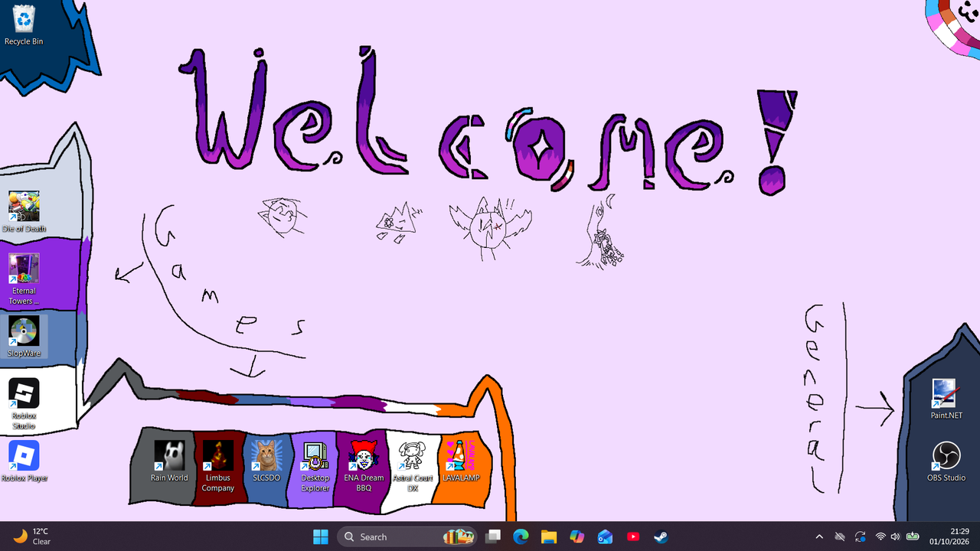The height and width of the screenshot is (551, 980).
Task: Open the volume speaker tray control
Action: 896,536
